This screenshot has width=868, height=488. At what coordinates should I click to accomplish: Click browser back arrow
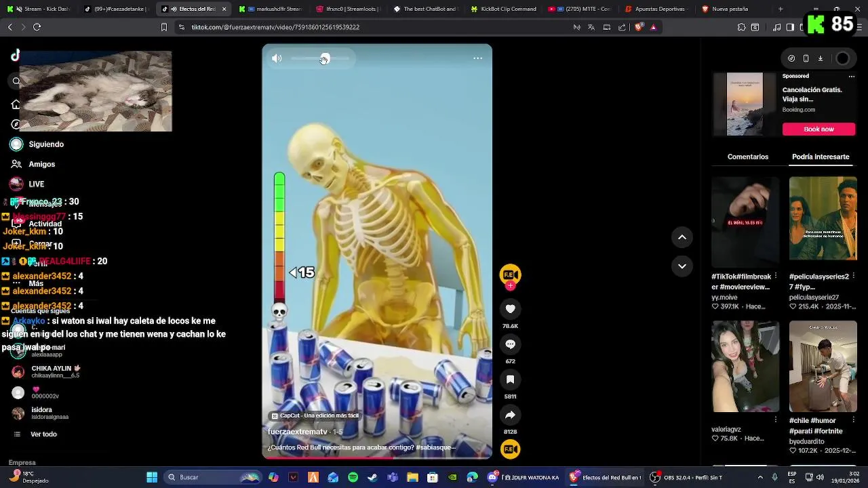(x=9, y=27)
